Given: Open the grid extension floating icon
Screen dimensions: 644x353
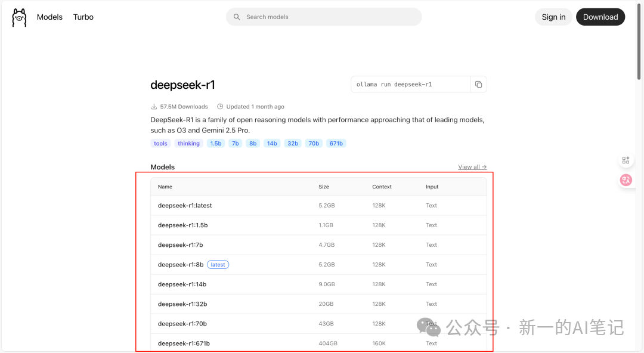Looking at the screenshot, I should coord(626,160).
